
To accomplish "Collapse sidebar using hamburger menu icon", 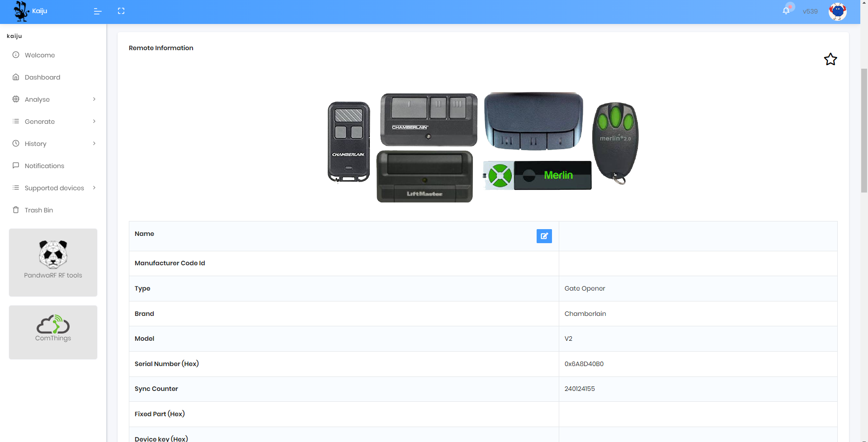I will pyautogui.click(x=98, y=11).
